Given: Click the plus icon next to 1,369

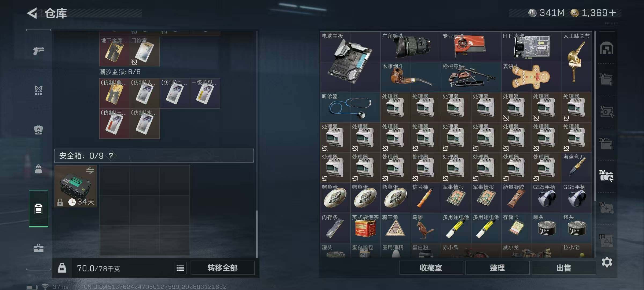Looking at the screenshot, I should tap(613, 13).
